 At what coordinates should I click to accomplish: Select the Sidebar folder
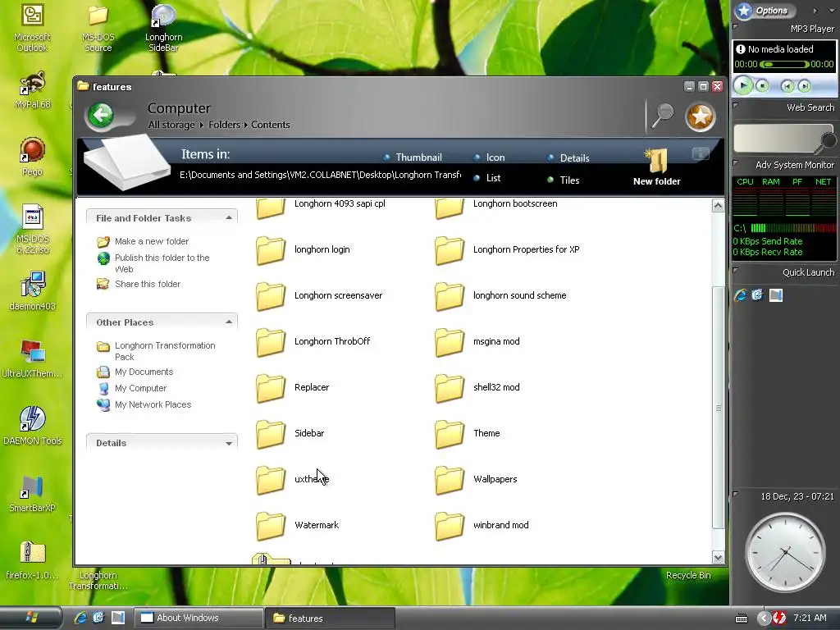(290, 433)
